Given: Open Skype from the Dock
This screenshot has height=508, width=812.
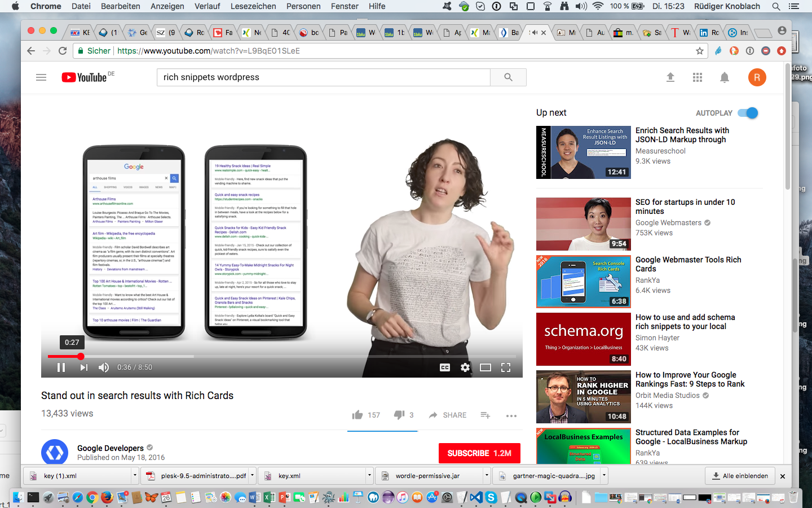Looking at the screenshot, I should point(491,497).
